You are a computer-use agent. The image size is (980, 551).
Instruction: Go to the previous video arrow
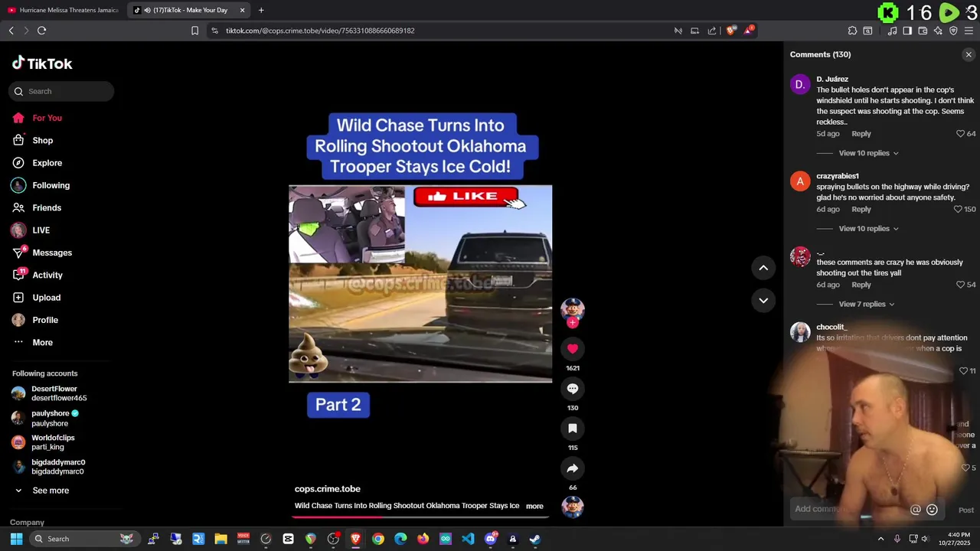(x=763, y=267)
